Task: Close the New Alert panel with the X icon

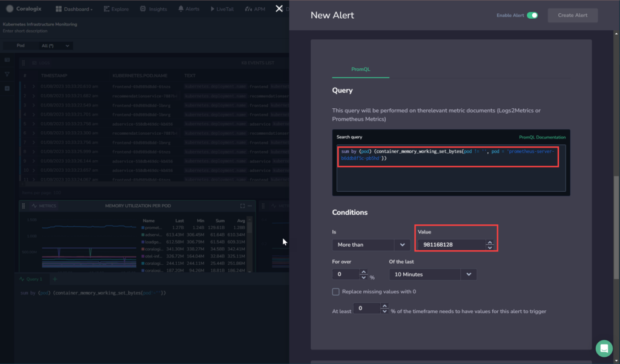Action: [x=279, y=8]
